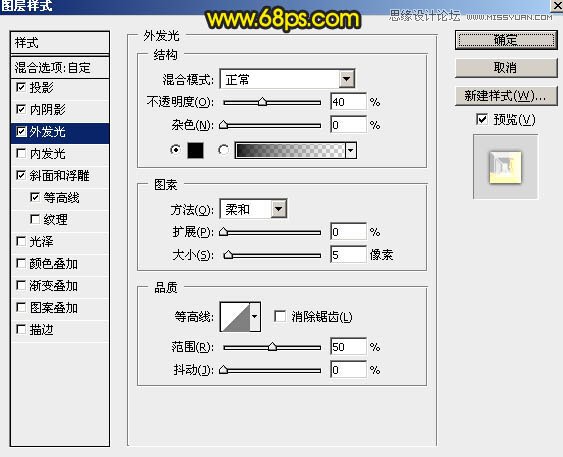The height and width of the screenshot is (457, 563).
Task: Click the contour curve thumbnail
Action: click(235, 317)
